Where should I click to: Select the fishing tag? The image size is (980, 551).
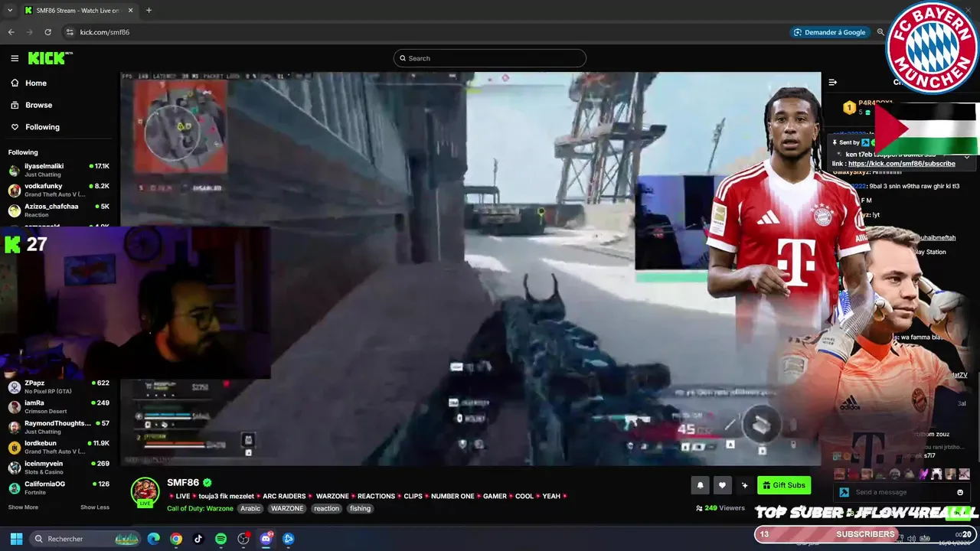coord(360,508)
